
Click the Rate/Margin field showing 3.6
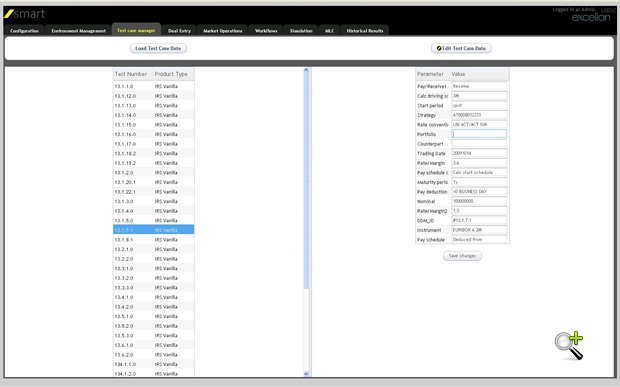coord(479,162)
